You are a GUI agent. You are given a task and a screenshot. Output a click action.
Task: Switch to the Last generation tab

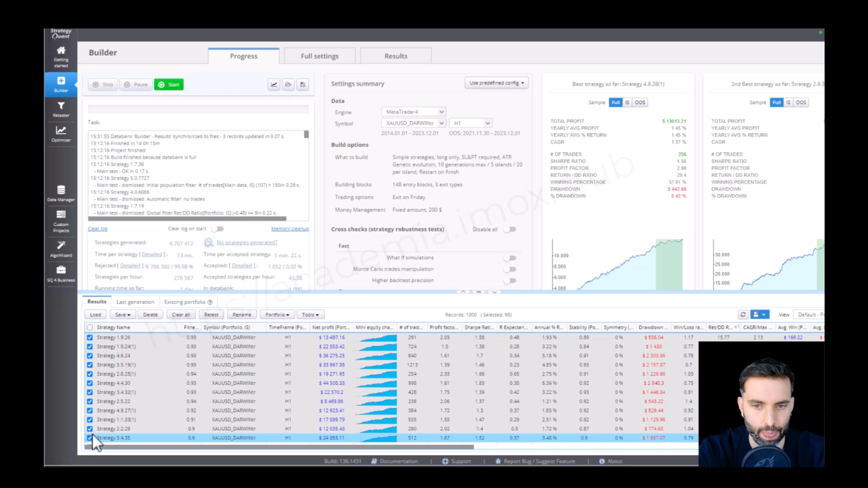(x=135, y=302)
